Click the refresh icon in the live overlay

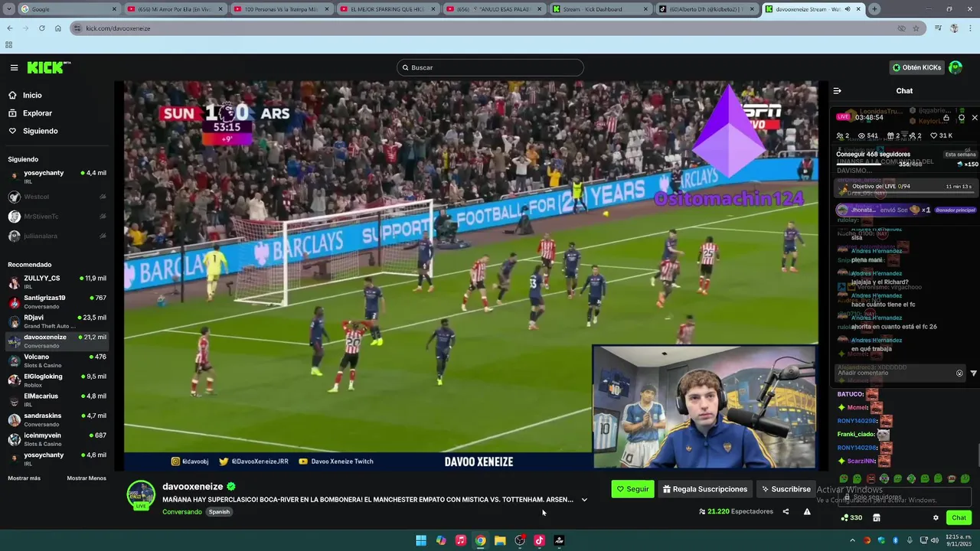[x=962, y=118]
